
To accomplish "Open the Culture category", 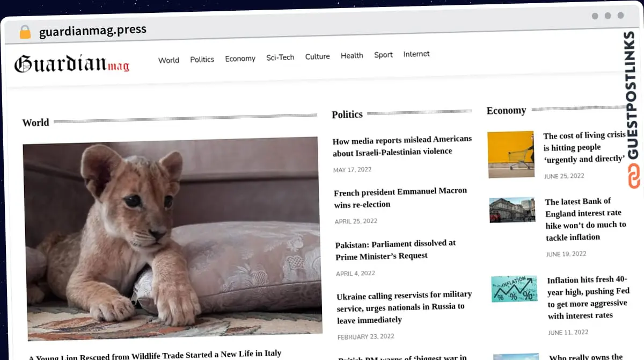I will [317, 56].
